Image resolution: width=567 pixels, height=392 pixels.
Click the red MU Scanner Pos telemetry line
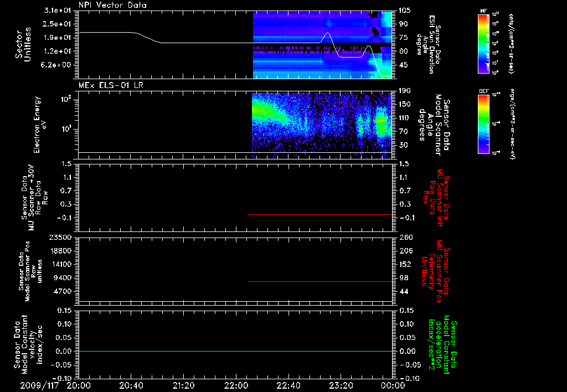(x=320, y=281)
